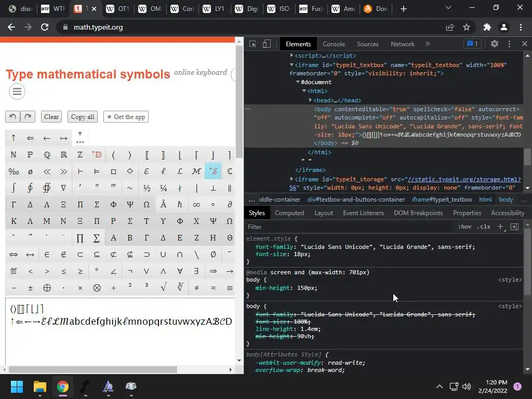Toggle :hov element state panel
The width and height of the screenshot is (532, 399).
pos(465,227)
